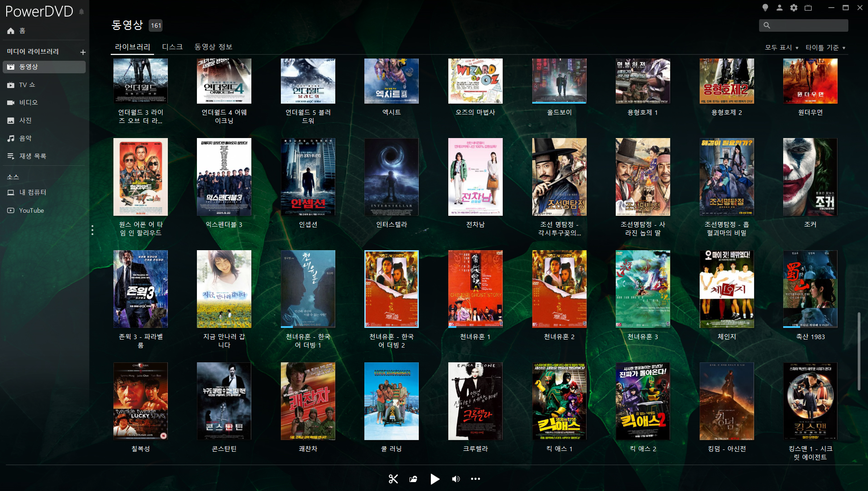Select 동영상 in media library sidebar
The width and height of the screenshot is (868, 491).
(x=44, y=67)
